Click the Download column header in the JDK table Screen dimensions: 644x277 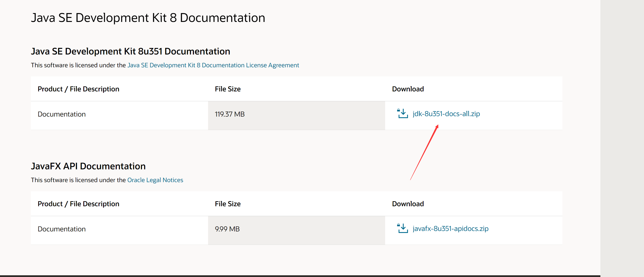408,89
